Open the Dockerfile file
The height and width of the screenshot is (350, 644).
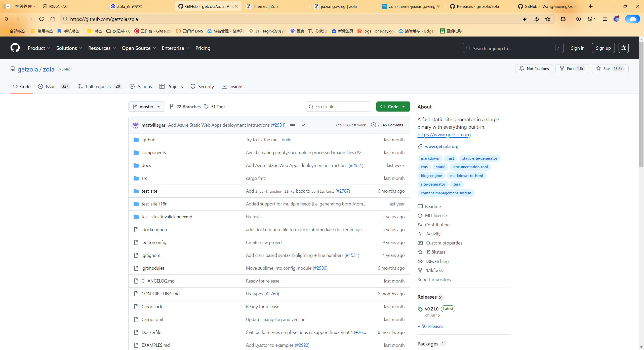151,332
